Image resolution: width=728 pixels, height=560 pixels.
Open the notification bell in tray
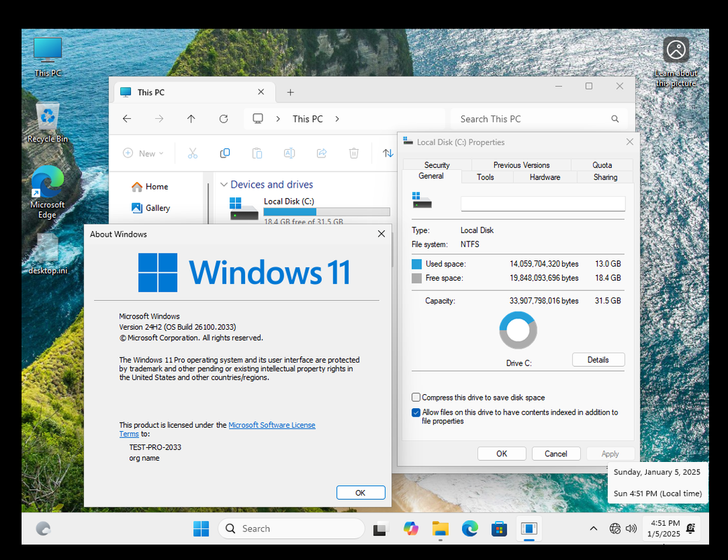tap(691, 528)
